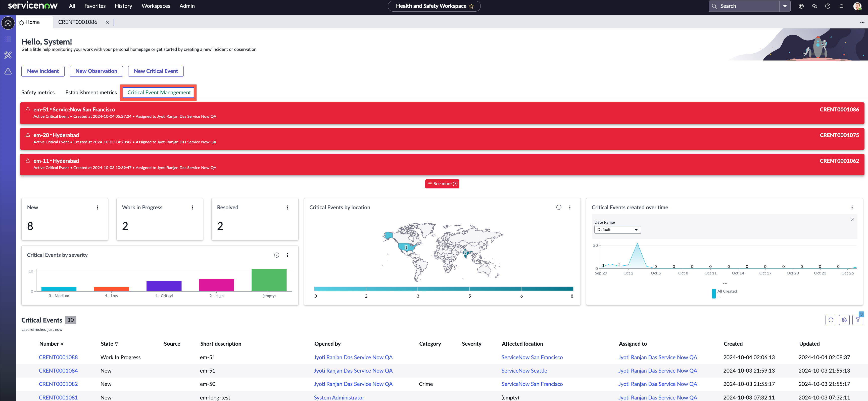This screenshot has height=401, width=868.
Task: Open the chat conversations icon in header
Action: (814, 6)
